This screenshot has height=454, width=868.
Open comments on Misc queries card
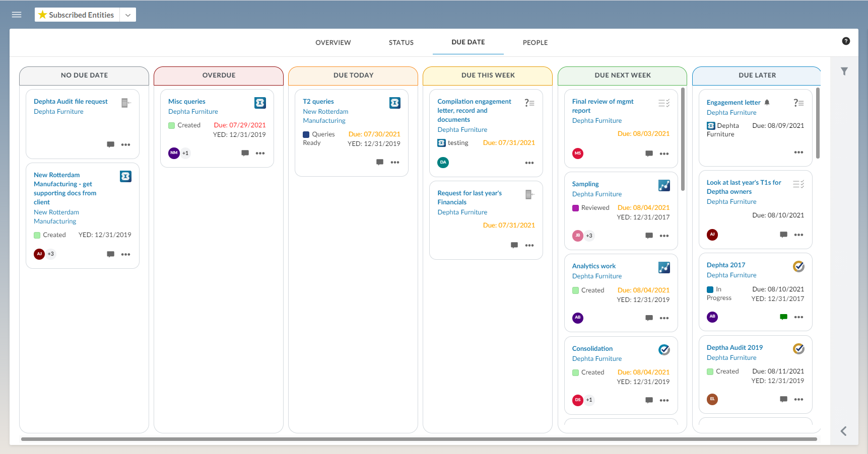click(x=245, y=153)
